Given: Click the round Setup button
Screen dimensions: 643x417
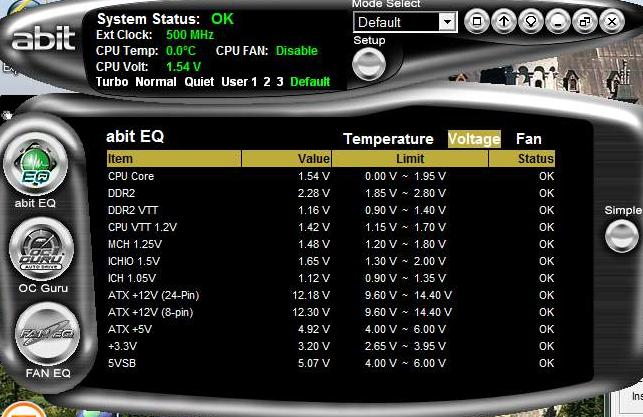Looking at the screenshot, I should 369,64.
